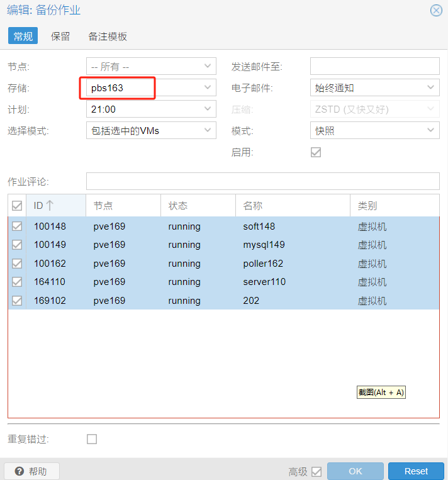Click ID cell 169102
The height and width of the screenshot is (480, 448).
56,300
